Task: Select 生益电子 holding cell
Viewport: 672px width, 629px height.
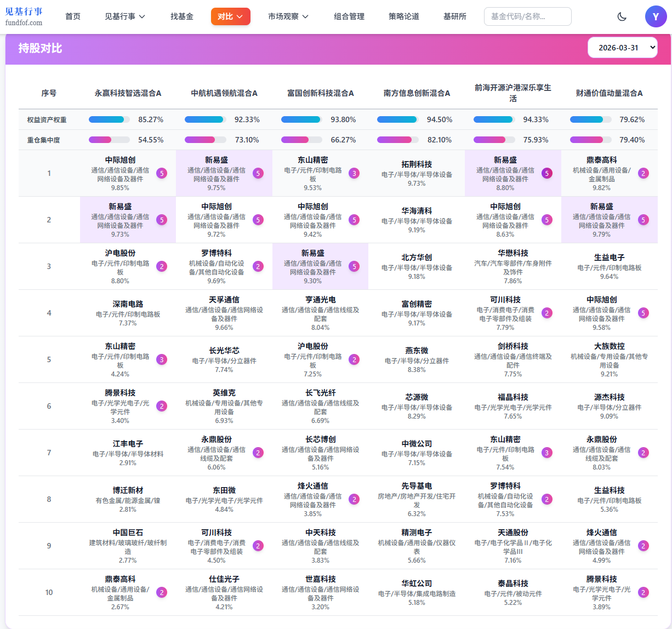Action: click(610, 266)
